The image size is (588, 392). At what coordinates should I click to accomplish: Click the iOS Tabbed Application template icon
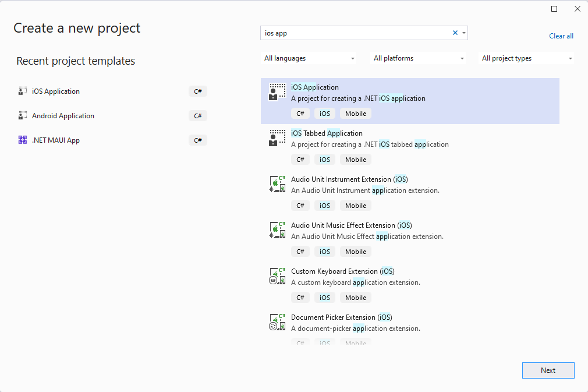point(277,138)
